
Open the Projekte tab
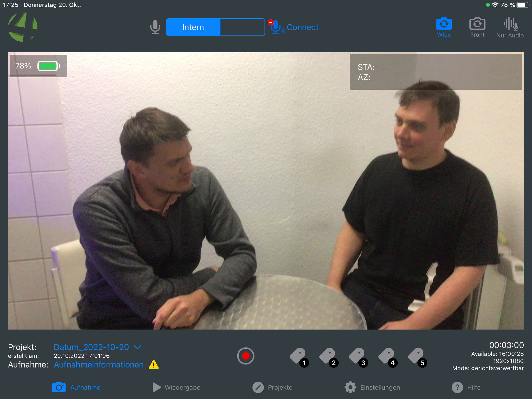tap(272, 387)
